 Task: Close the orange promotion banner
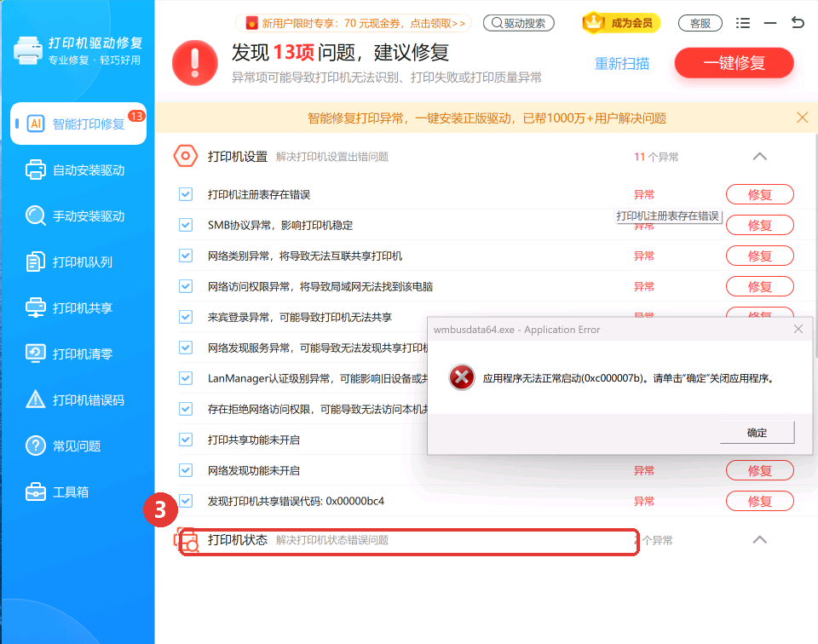coord(803,118)
